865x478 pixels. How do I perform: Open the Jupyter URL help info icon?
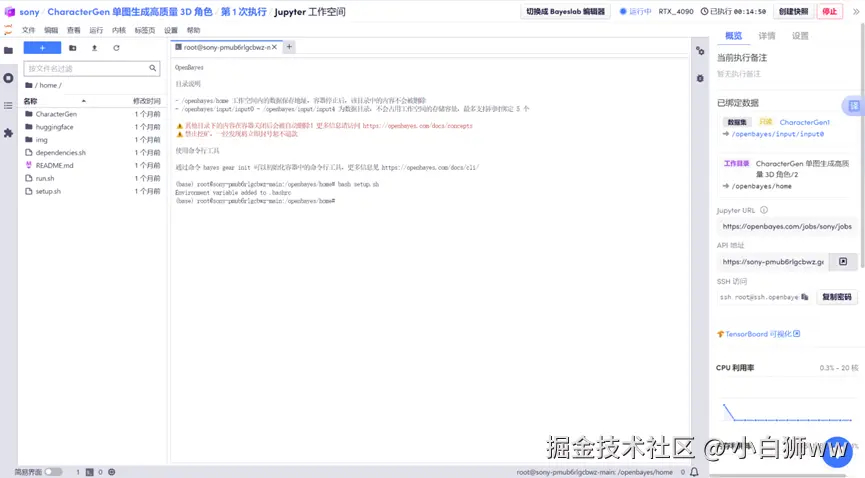(x=764, y=210)
